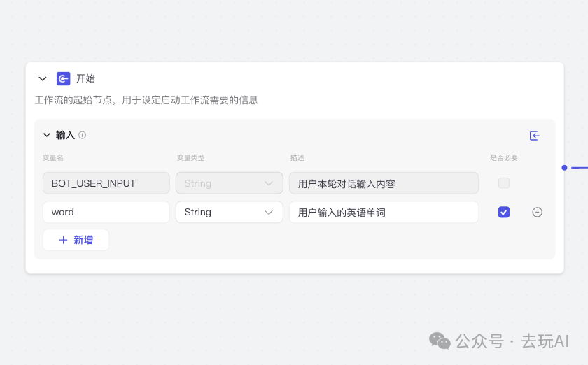The height and width of the screenshot is (365, 588).
Task: Click the info icon beside 输入
Action: 82,135
